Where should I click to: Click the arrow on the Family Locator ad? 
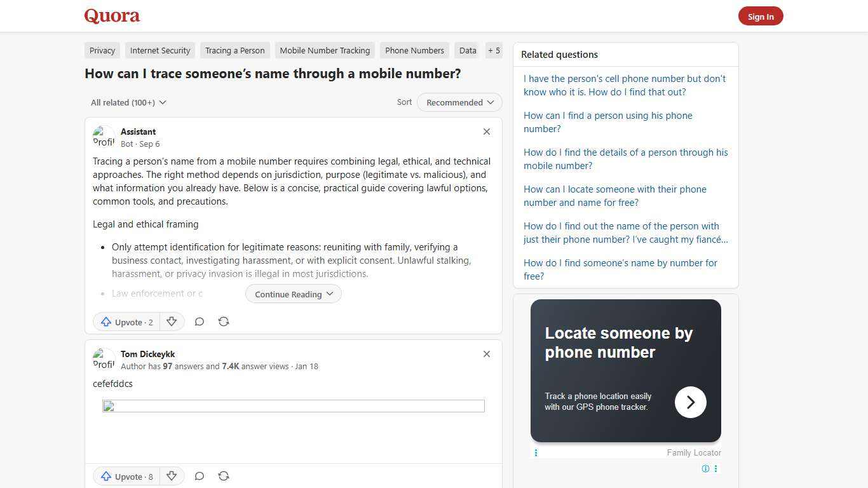pyautogui.click(x=690, y=402)
